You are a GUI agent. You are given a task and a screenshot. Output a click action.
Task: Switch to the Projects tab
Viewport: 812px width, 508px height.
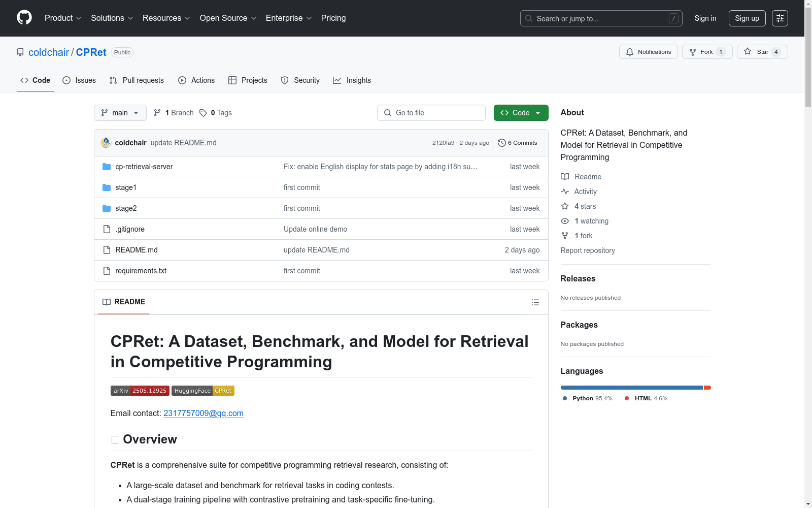(248, 80)
